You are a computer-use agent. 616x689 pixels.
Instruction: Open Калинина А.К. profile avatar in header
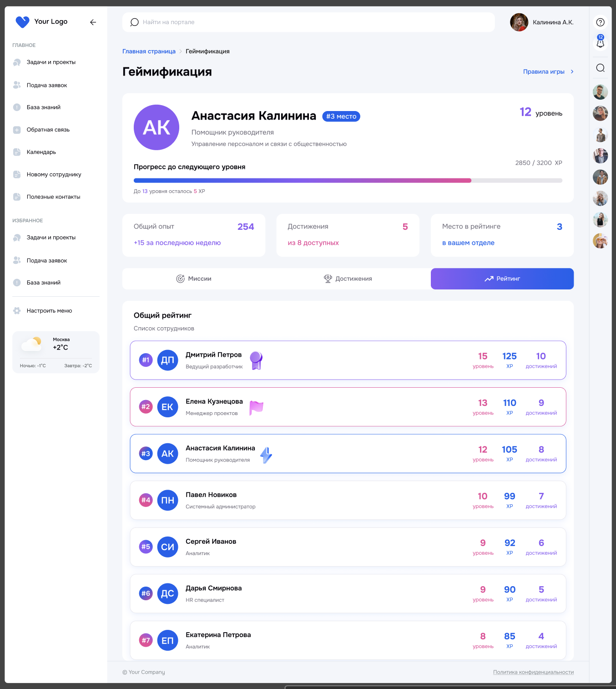pos(519,22)
